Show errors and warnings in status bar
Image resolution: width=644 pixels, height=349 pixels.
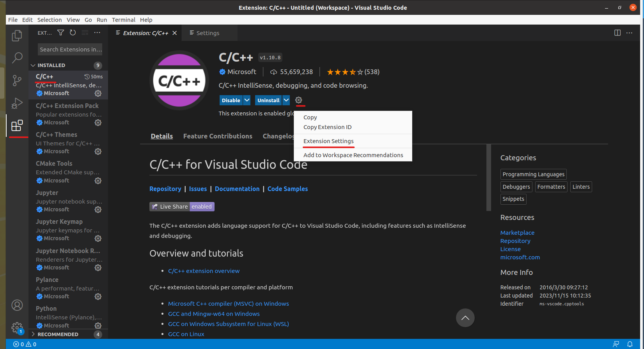[x=25, y=344]
